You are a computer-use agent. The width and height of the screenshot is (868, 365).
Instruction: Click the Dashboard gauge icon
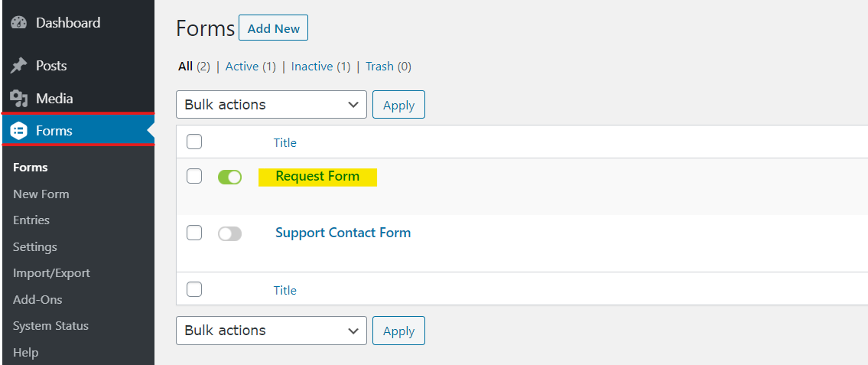[19, 23]
